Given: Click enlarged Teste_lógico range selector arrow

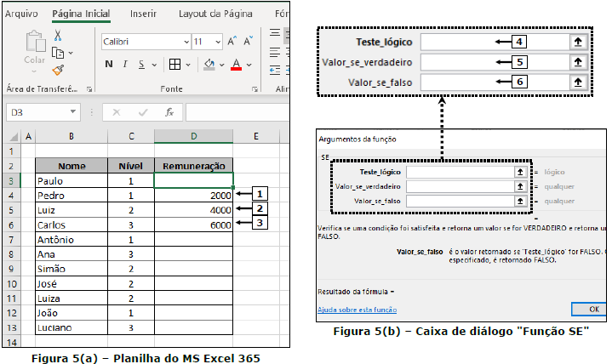Looking at the screenshot, I should pos(578,42).
